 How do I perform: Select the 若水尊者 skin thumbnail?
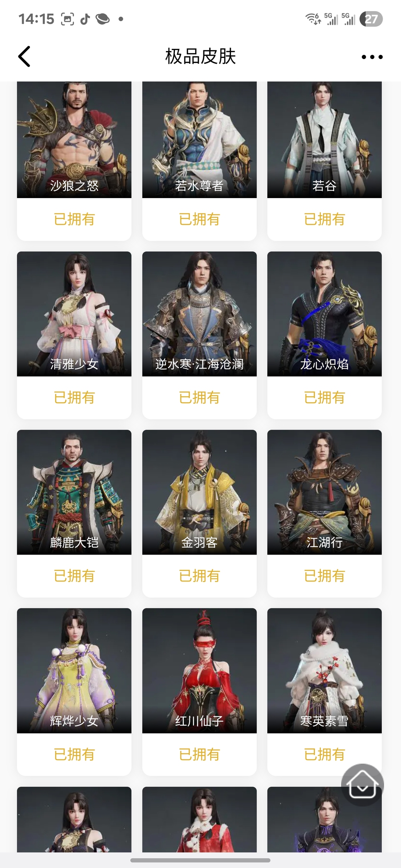click(199, 139)
